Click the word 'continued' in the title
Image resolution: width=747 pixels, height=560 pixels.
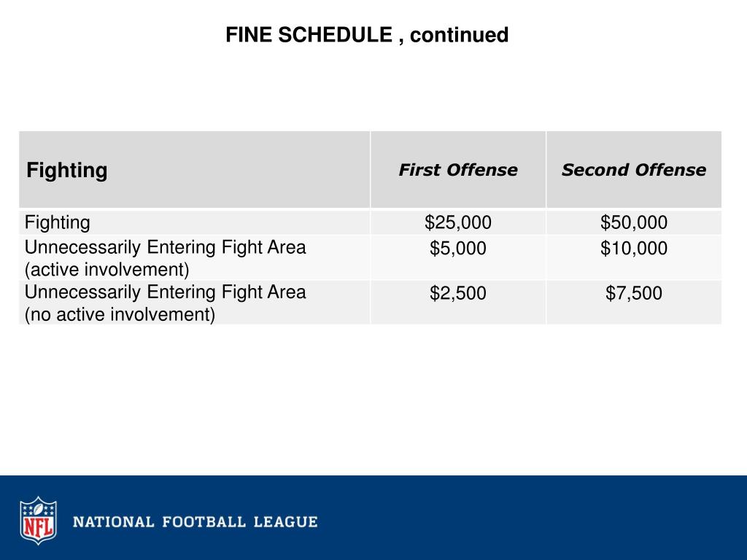point(460,35)
